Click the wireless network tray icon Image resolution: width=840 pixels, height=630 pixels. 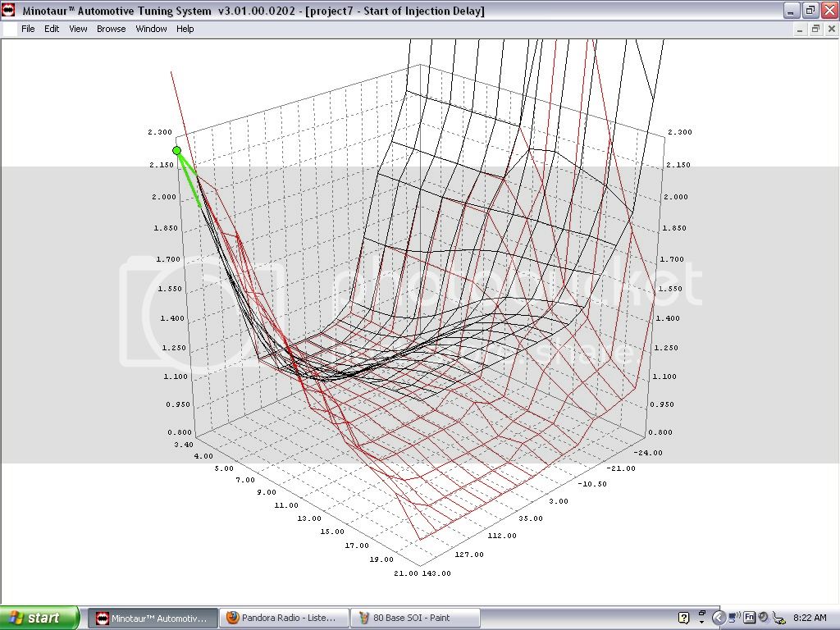tap(734, 618)
